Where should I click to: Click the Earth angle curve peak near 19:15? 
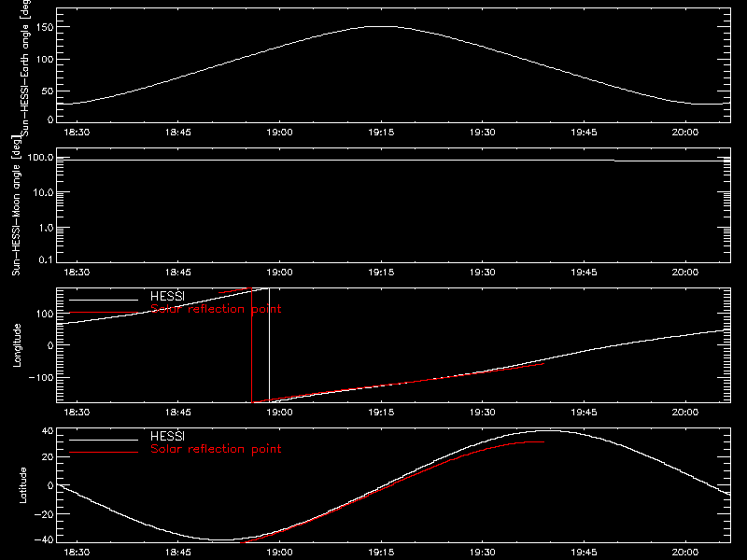(381, 27)
